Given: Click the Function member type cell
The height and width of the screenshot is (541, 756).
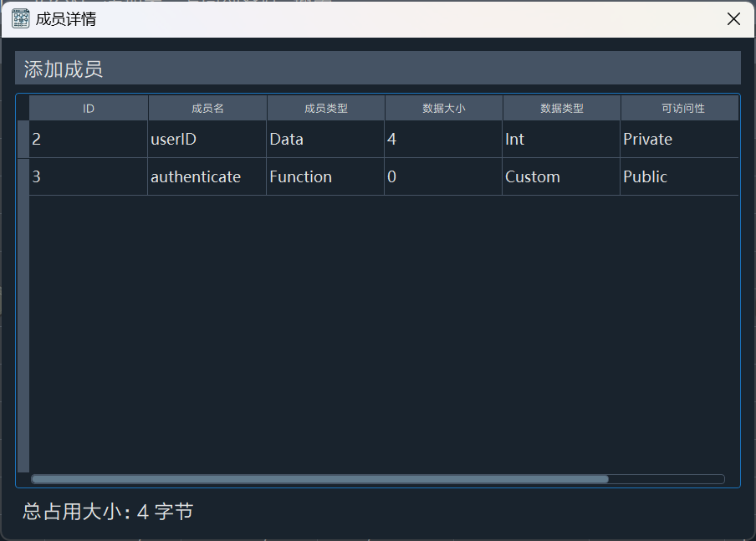Looking at the screenshot, I should (x=324, y=177).
